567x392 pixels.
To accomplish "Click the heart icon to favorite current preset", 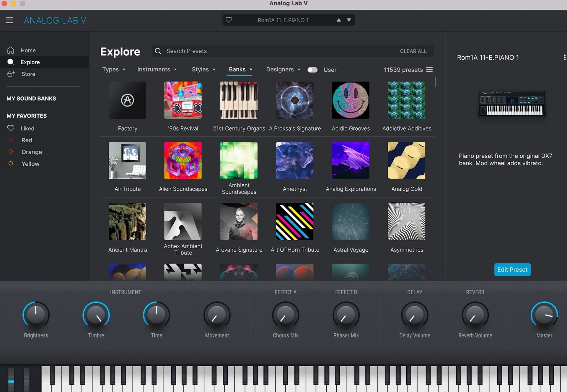I will pyautogui.click(x=229, y=20).
